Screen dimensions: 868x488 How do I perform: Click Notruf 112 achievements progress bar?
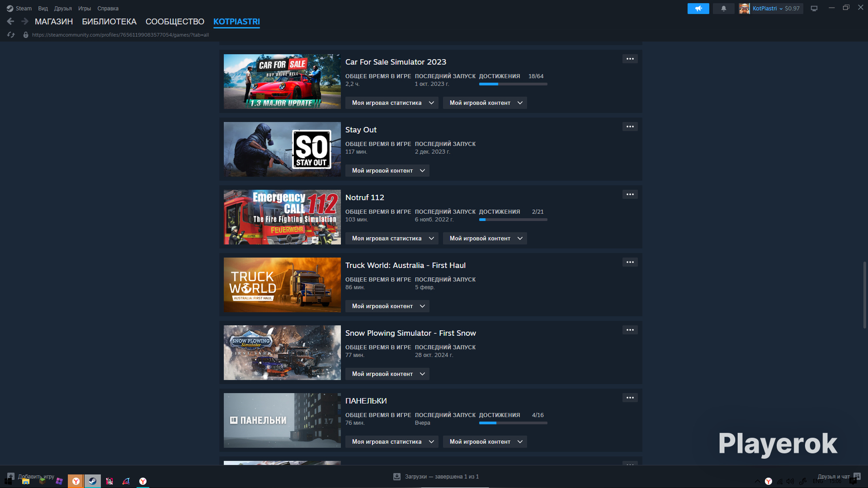click(x=513, y=220)
